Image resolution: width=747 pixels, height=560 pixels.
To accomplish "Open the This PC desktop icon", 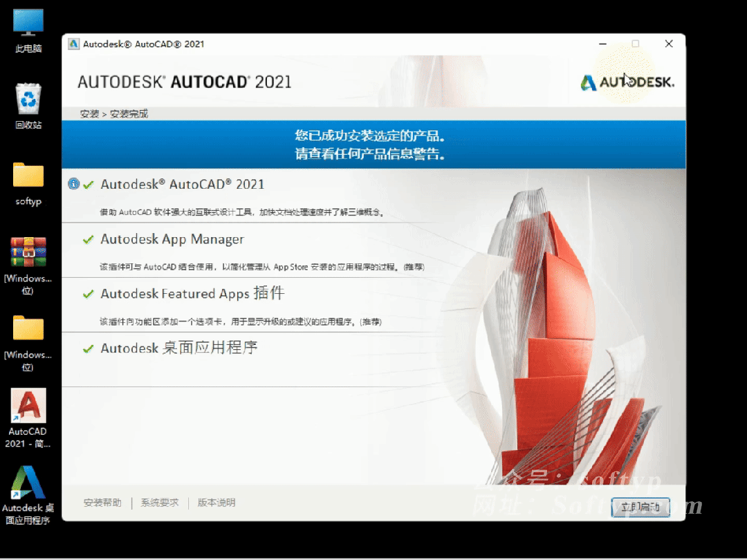I will coord(28,31).
